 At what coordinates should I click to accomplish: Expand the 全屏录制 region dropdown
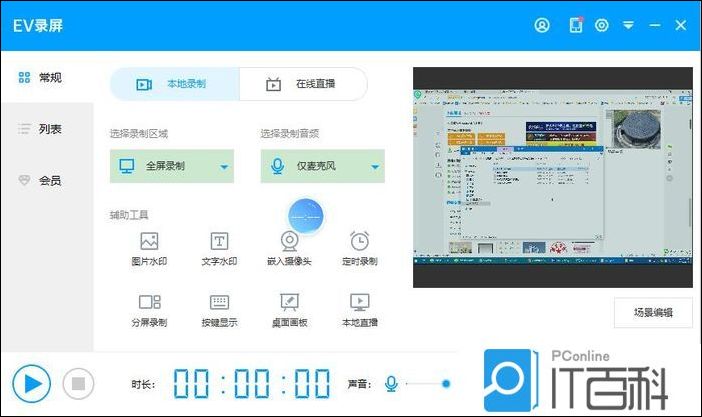click(172, 166)
